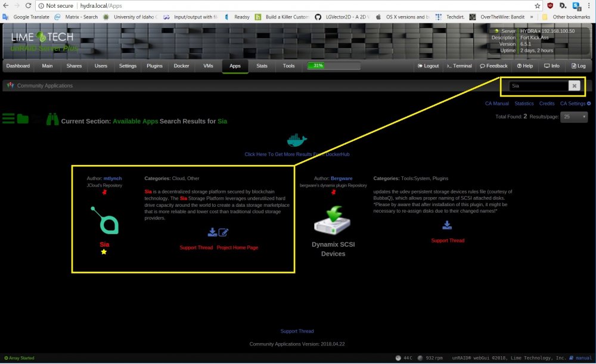
Task: Click the Dynamix SCSI Devices title
Action: click(333, 249)
